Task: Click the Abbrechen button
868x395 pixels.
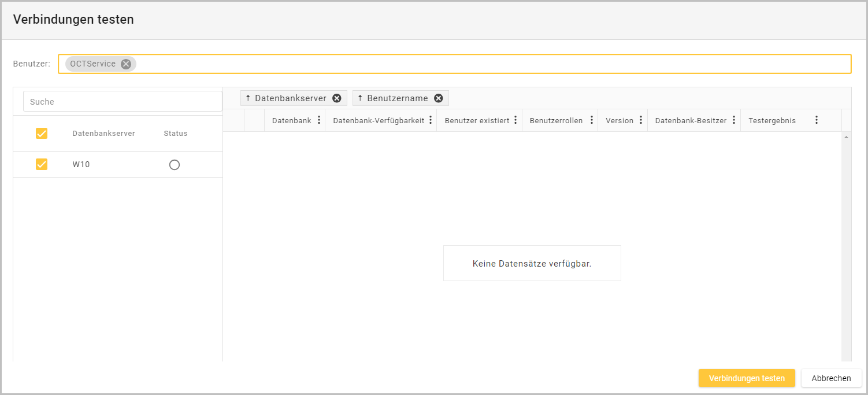Action: 831,378
